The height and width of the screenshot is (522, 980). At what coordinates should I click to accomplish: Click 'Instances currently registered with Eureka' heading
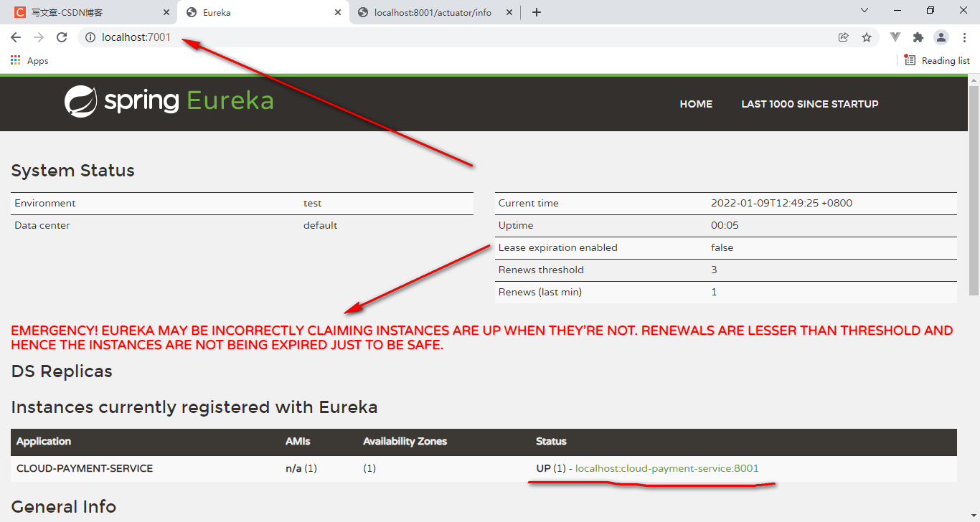pos(194,407)
